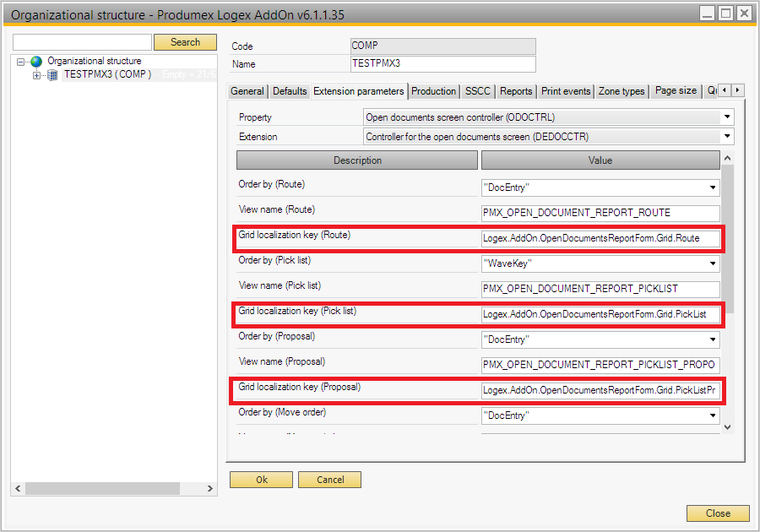Open the Property dropdown list
Viewport: 760px width, 532px height.
pyautogui.click(x=727, y=117)
